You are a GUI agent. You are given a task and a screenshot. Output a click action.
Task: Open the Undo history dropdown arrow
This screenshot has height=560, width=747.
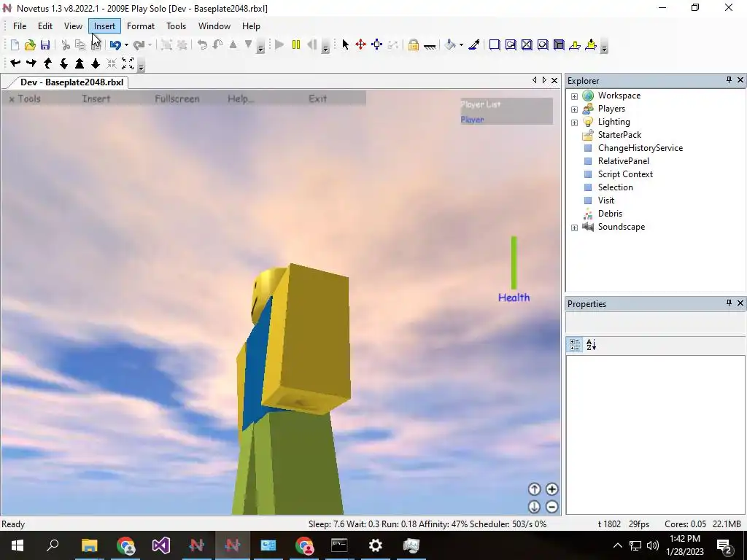click(x=126, y=45)
